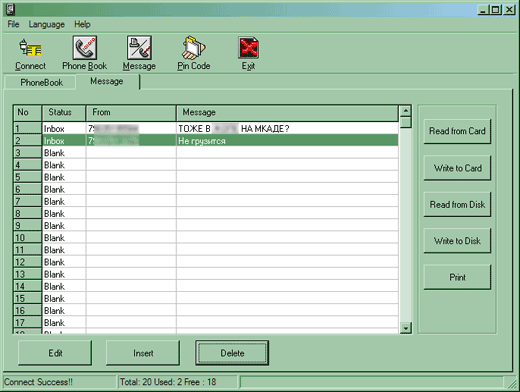Click the sender number in row 2

point(131,141)
